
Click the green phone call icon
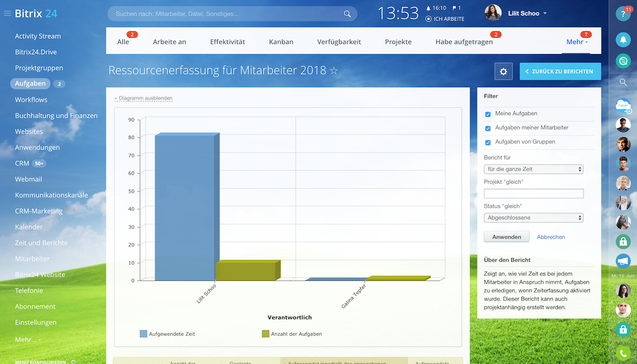pyautogui.click(x=623, y=353)
